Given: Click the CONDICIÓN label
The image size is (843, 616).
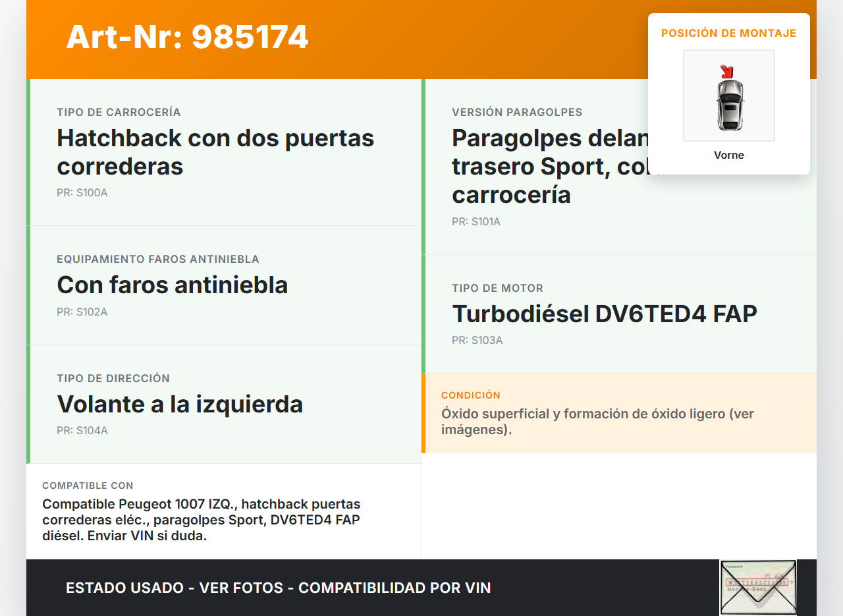Looking at the screenshot, I should point(471,395).
